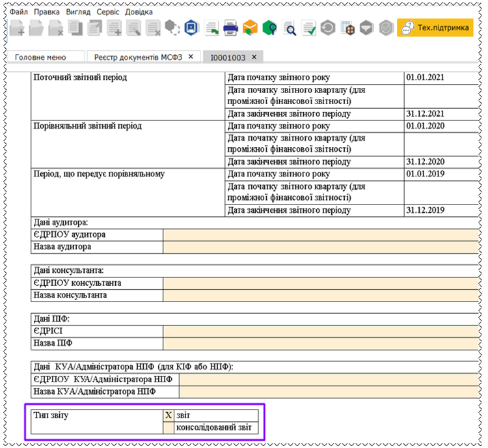Click the green arrow export icon

211,28
